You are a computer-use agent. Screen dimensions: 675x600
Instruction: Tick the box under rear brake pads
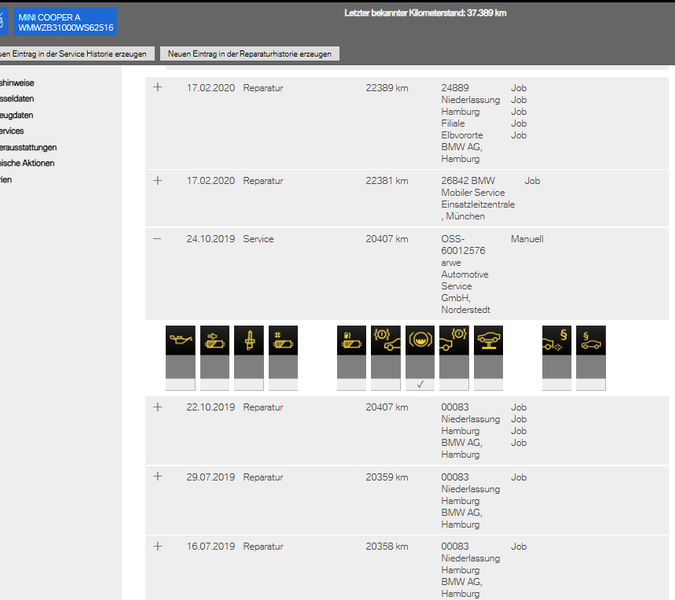pos(454,384)
